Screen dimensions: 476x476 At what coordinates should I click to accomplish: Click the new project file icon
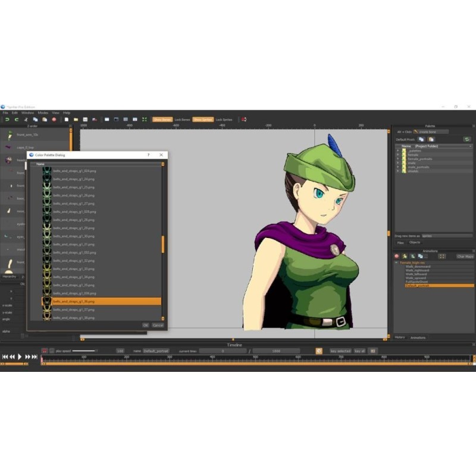[x=66, y=120]
